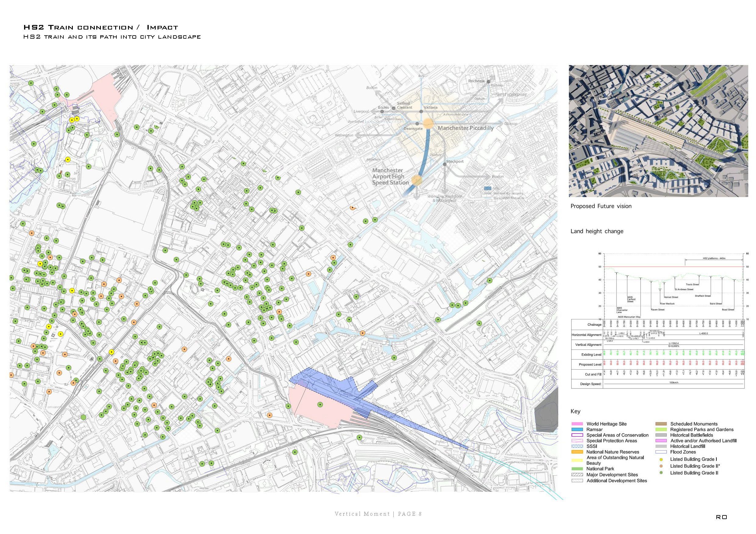
Task: Click the 'Proposed Level' row header
Action: tap(590, 364)
